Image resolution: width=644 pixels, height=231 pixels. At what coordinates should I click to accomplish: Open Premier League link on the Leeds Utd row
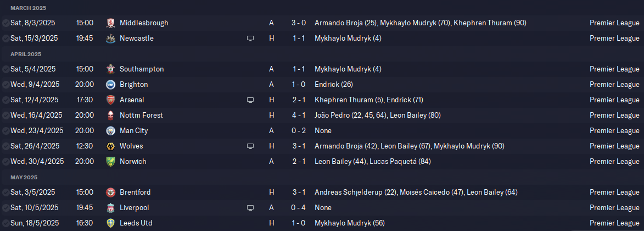(614, 223)
